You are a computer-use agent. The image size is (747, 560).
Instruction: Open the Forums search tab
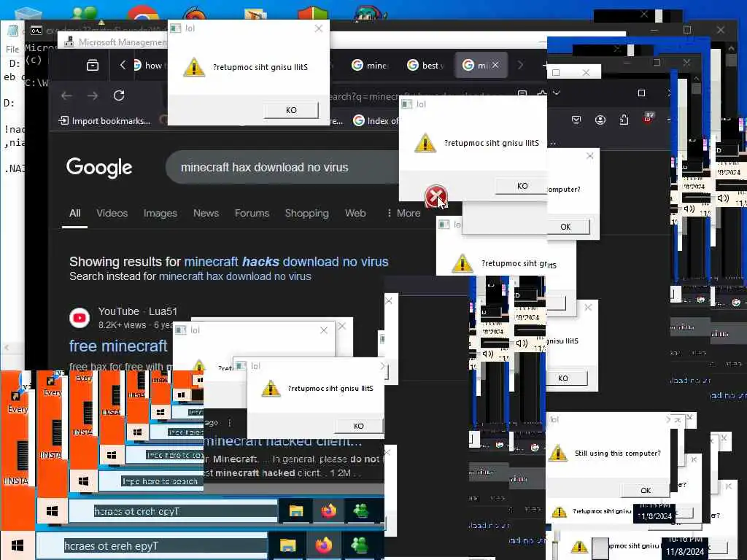pos(252,213)
